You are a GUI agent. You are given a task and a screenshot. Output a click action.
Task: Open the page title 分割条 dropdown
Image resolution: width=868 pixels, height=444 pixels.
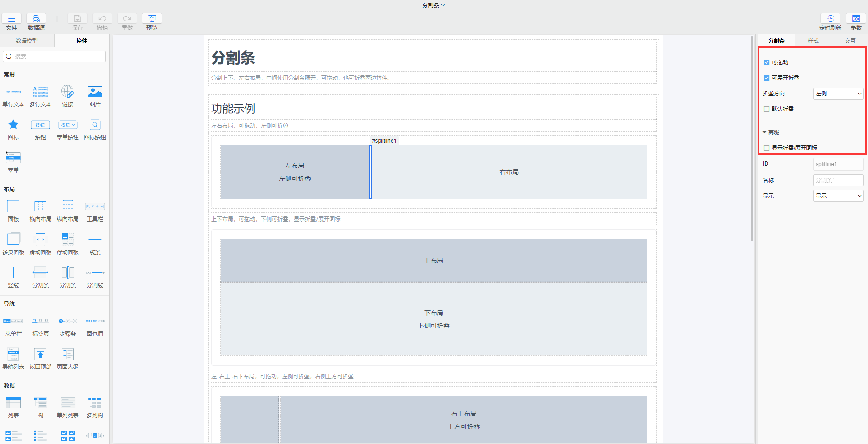(x=433, y=5)
